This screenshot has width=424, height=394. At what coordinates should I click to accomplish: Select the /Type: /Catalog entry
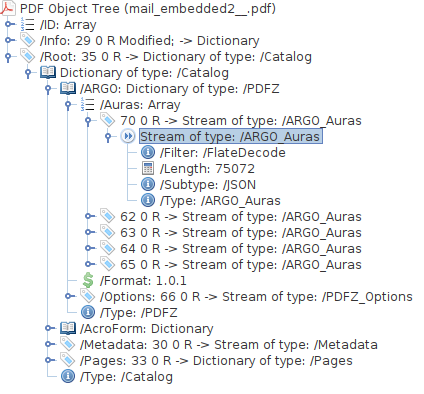126,376
